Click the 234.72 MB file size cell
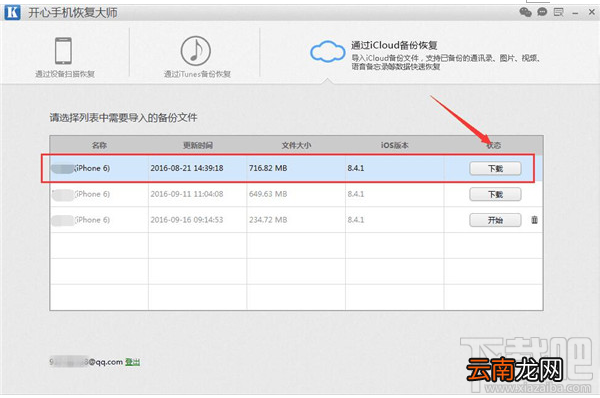 pos(296,220)
